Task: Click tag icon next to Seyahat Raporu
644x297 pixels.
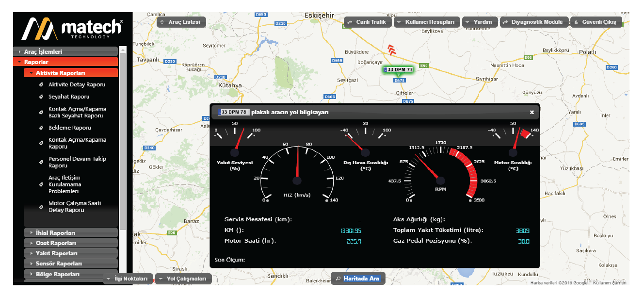Action: click(42, 97)
